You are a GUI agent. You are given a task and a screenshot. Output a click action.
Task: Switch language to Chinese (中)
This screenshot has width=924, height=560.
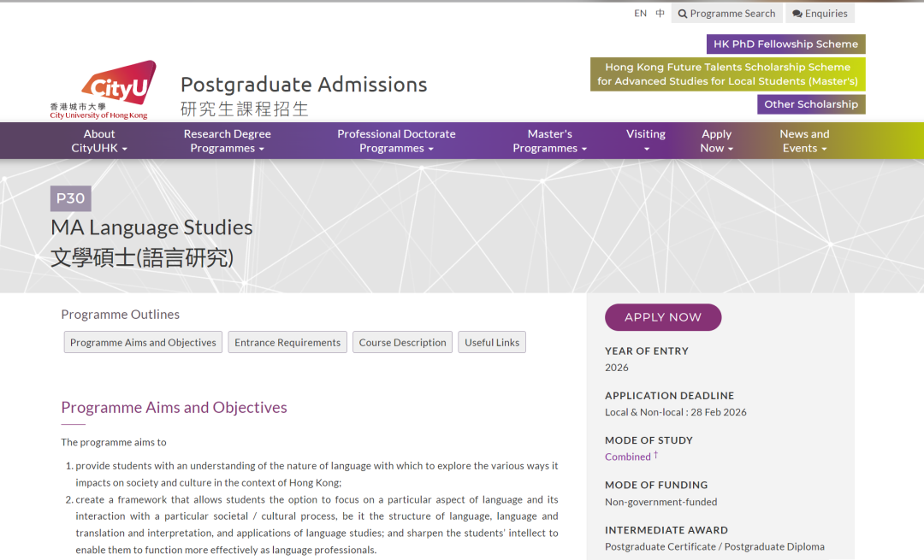(660, 14)
